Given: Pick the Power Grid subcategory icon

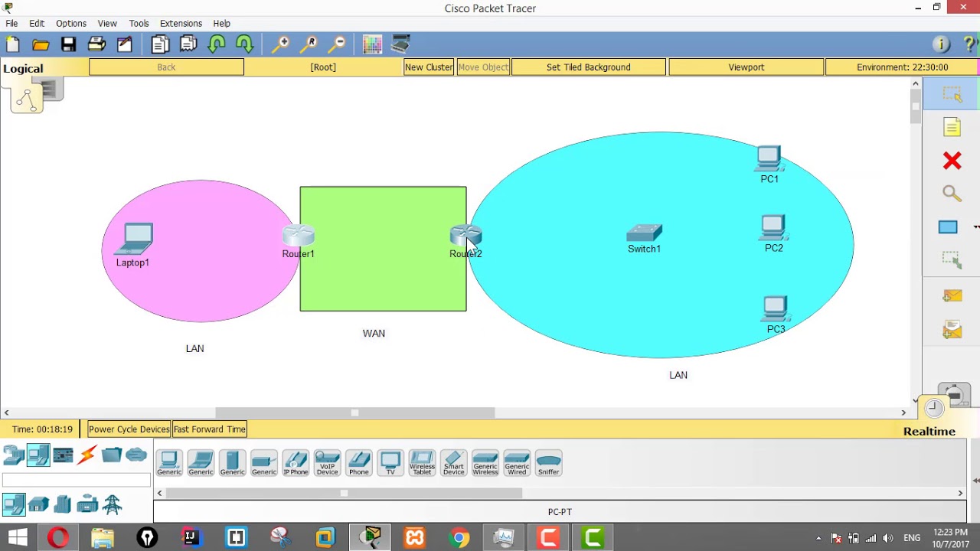Looking at the screenshot, I should pos(112,504).
